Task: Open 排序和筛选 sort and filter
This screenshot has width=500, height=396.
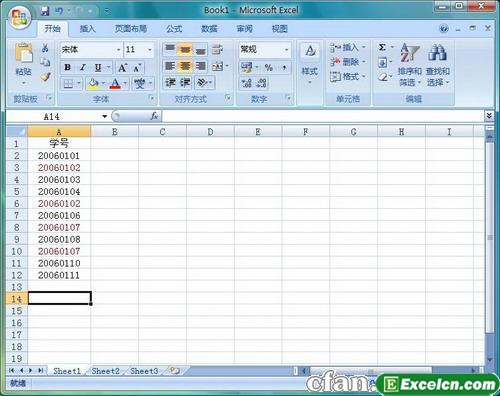Action: click(x=410, y=64)
